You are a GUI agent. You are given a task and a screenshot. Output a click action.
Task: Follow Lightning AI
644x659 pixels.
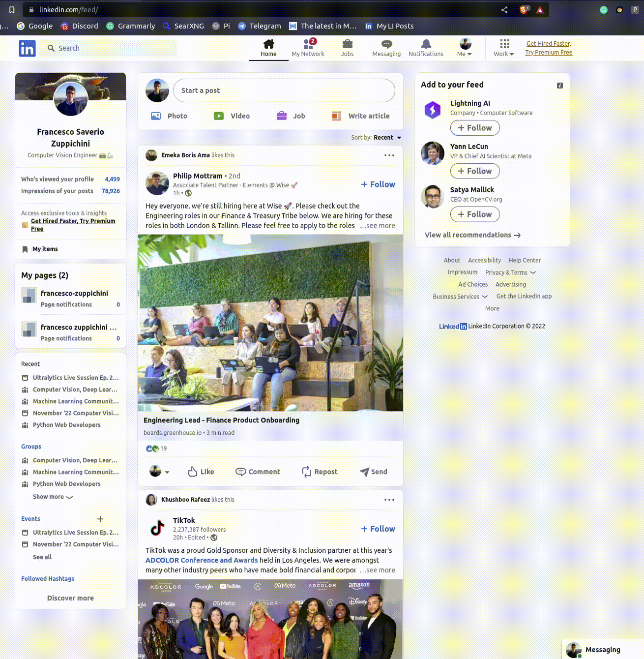475,128
